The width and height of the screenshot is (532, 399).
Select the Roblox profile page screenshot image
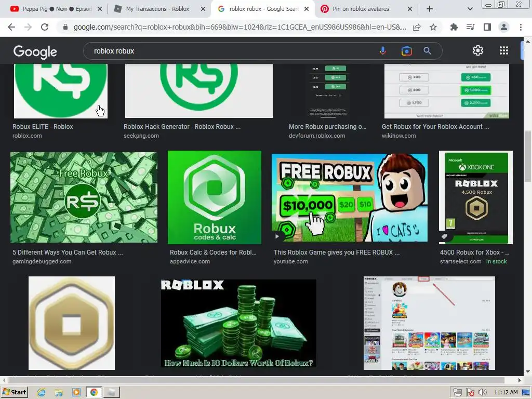pos(429,323)
